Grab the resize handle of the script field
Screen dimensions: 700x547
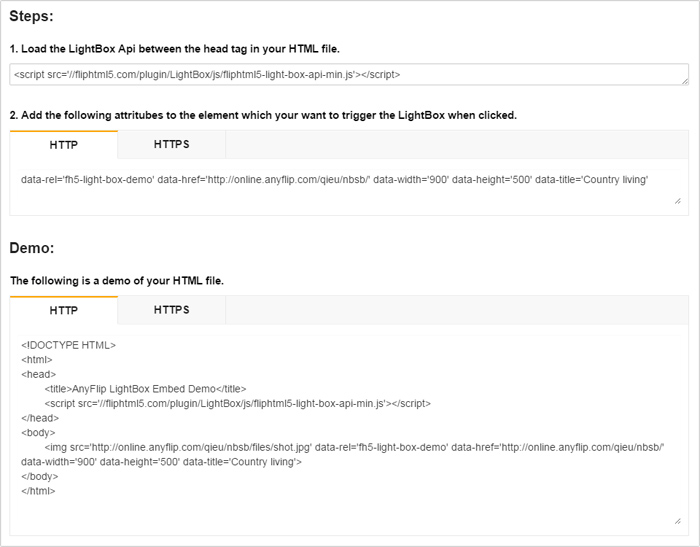(x=684, y=80)
